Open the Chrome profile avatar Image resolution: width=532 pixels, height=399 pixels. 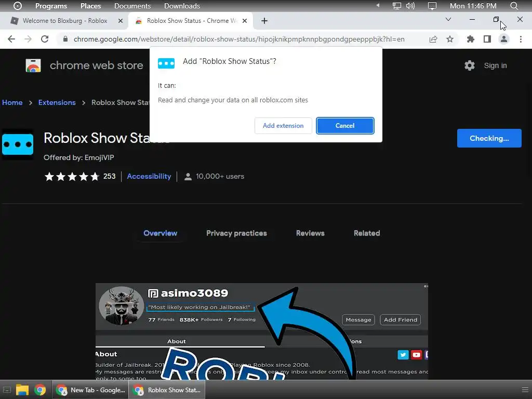point(504,39)
